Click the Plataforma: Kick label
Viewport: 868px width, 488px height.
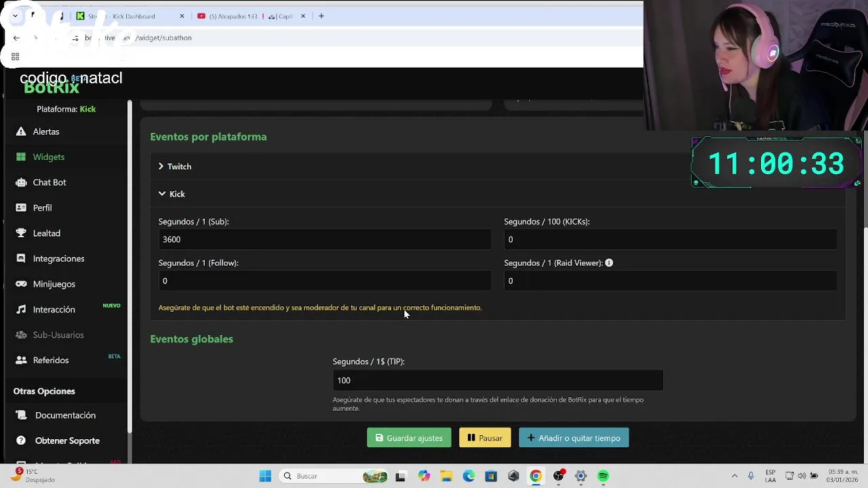pos(66,109)
